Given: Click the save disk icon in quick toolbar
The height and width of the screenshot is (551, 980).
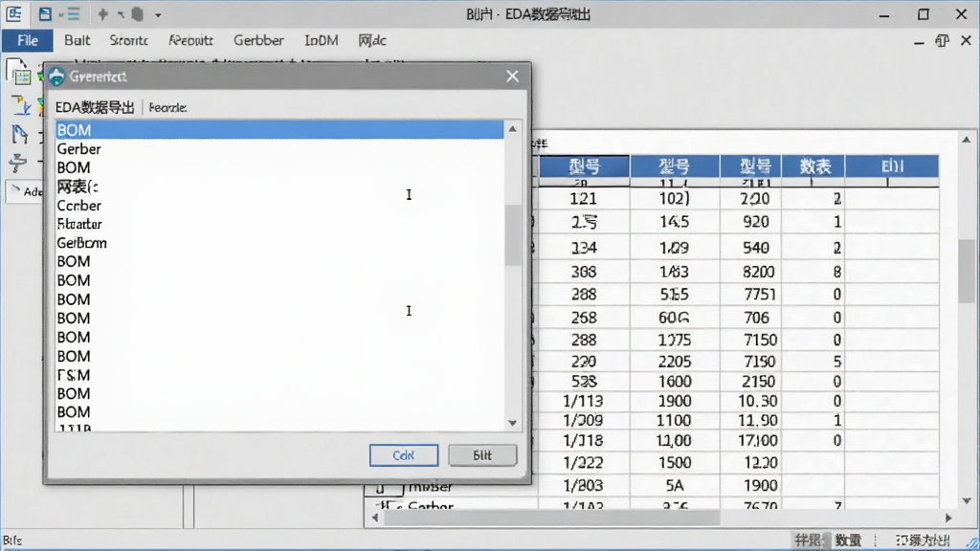Looking at the screenshot, I should pos(45,13).
